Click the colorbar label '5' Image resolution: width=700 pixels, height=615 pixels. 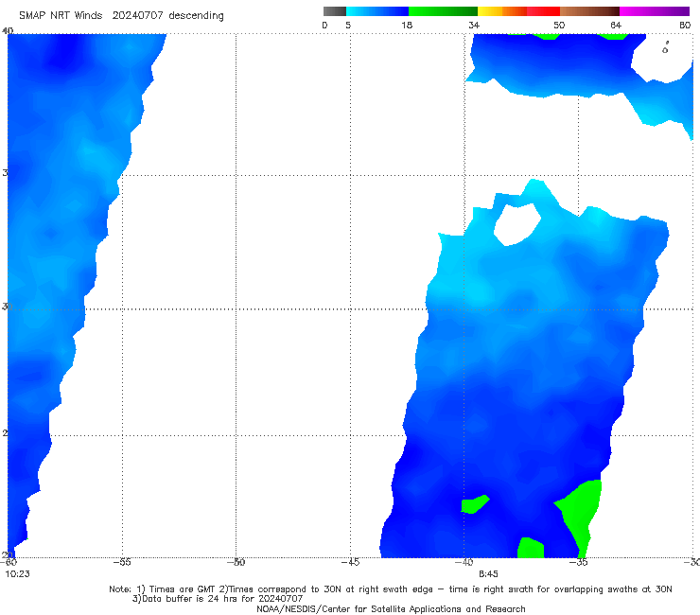click(x=348, y=25)
